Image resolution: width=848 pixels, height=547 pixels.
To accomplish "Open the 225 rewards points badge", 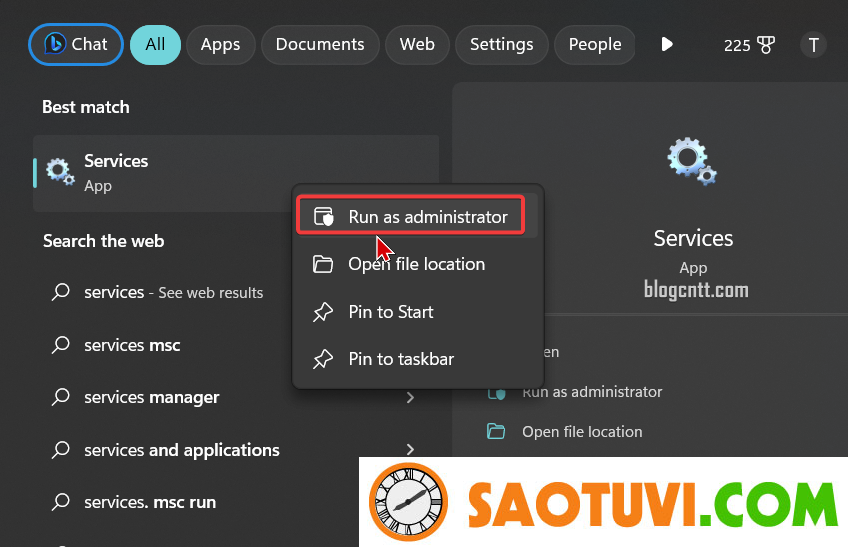I will click(749, 45).
